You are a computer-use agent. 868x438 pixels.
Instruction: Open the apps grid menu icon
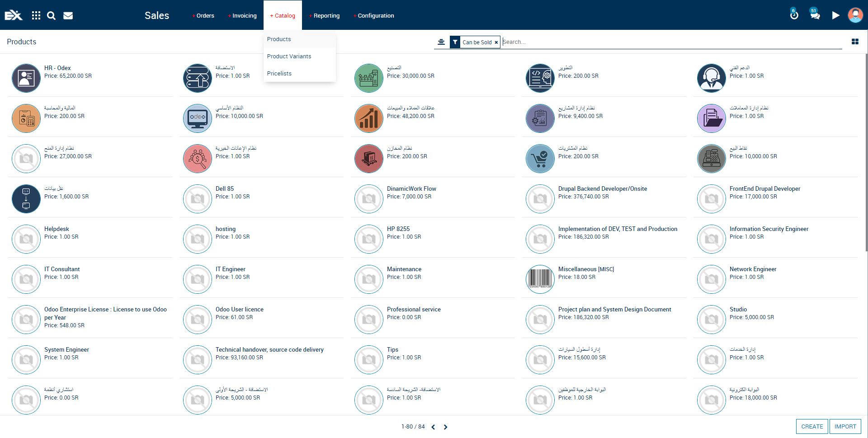pyautogui.click(x=36, y=15)
